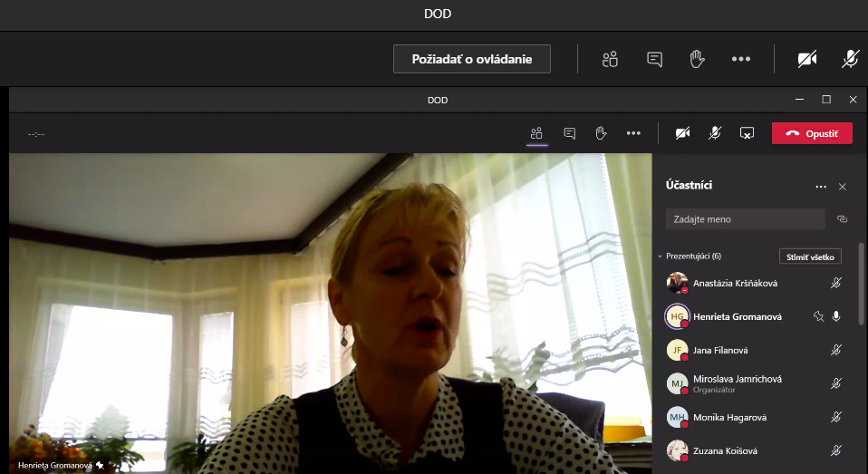Open chat icon in outer DOD toolbar
Viewport: 868px width, 474px height.
point(654,59)
